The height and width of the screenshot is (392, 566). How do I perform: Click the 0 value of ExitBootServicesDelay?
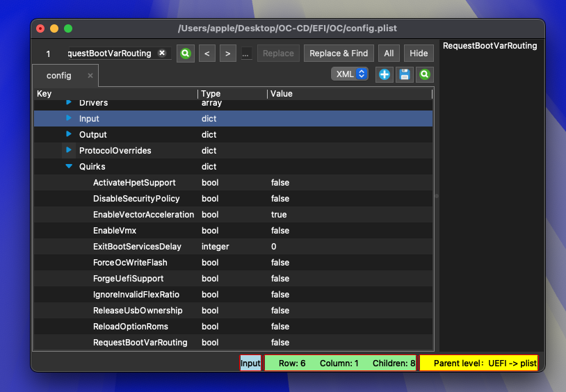tap(274, 247)
